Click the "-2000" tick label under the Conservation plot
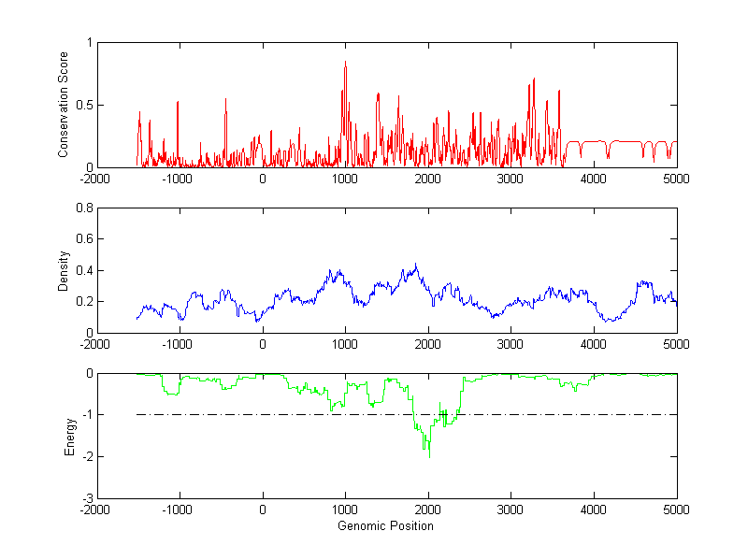The image size is (748, 560). (x=95, y=179)
